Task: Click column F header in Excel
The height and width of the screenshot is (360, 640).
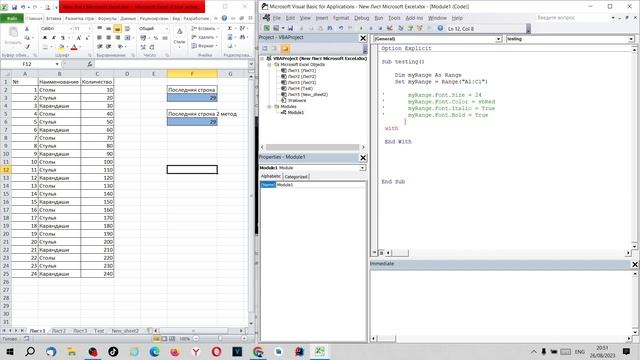Action: point(192,74)
